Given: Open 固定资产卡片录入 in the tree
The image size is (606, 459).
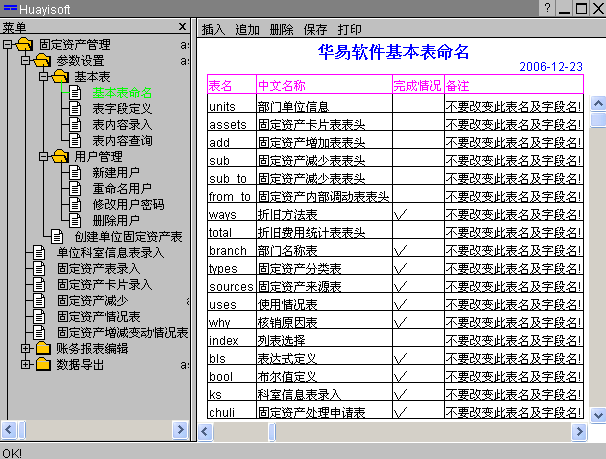Looking at the screenshot, I should coord(104,284).
